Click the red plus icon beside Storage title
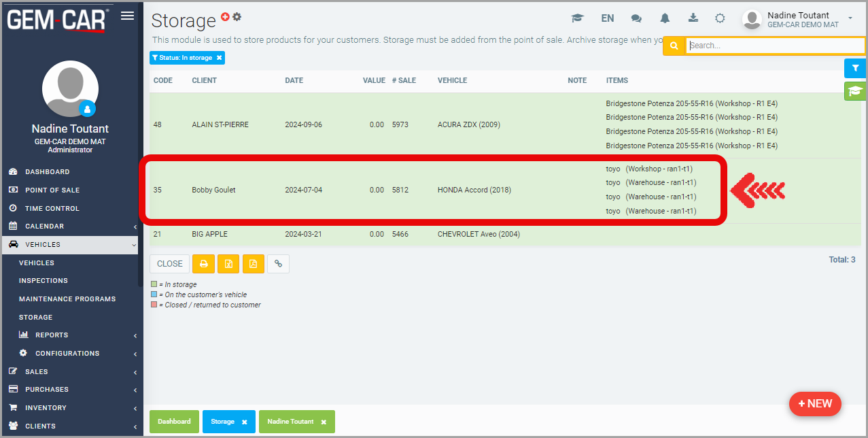Screen dimensions: 868x438 tap(226, 17)
